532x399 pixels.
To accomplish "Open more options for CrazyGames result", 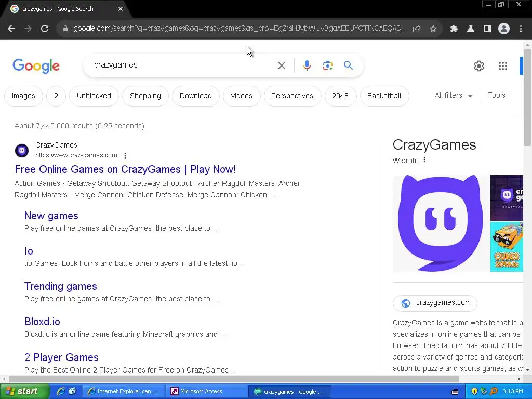I will point(125,156).
